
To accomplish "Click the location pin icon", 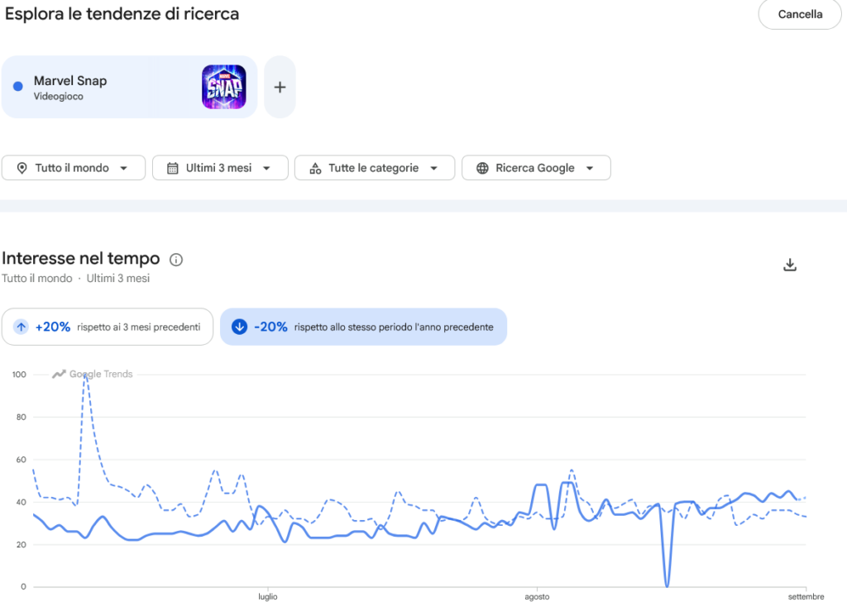I will tap(22, 169).
